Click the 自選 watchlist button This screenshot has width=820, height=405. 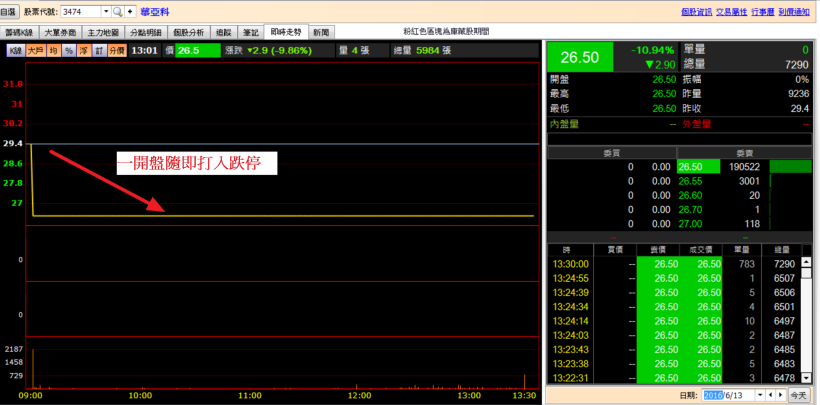(x=9, y=11)
